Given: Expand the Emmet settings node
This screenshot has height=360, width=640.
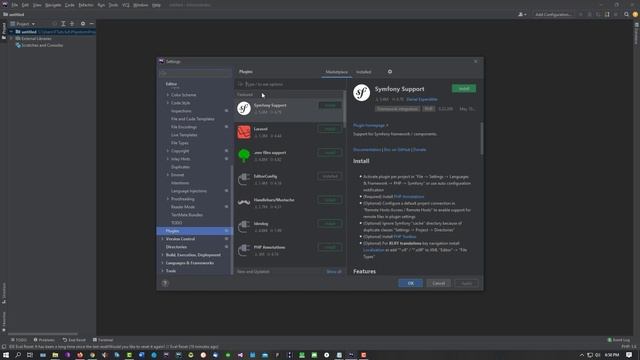Looking at the screenshot, I should pos(168,175).
